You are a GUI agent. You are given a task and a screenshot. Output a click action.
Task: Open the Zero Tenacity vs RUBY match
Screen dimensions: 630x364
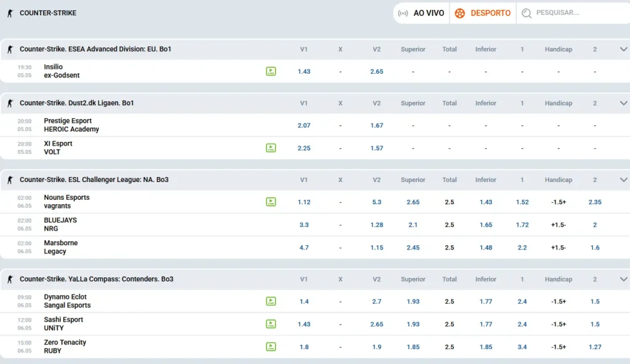tap(65, 346)
